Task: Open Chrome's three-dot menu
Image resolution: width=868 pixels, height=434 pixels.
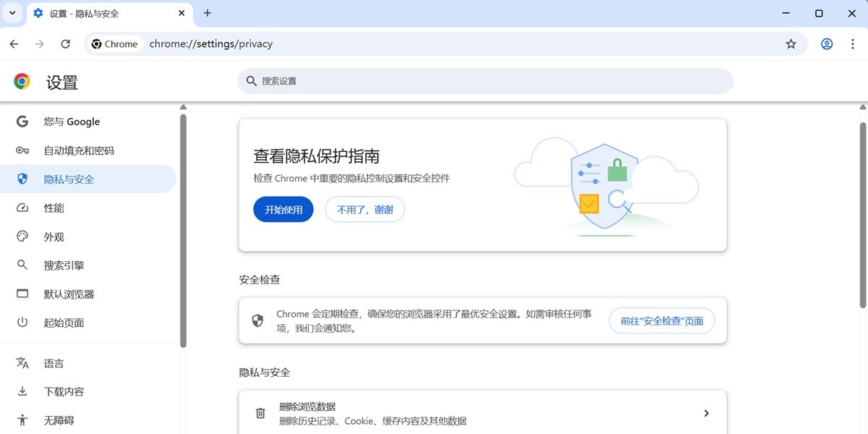Action: tap(854, 43)
